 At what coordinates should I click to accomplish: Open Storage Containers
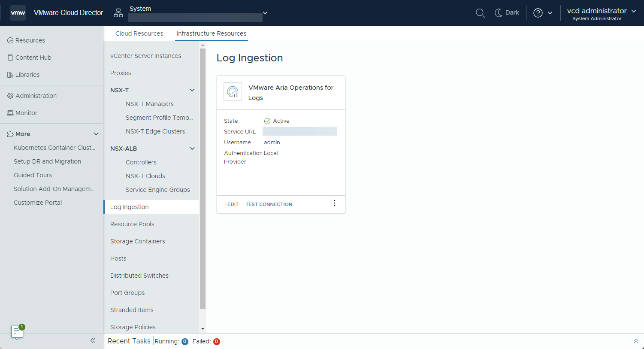tap(138, 241)
